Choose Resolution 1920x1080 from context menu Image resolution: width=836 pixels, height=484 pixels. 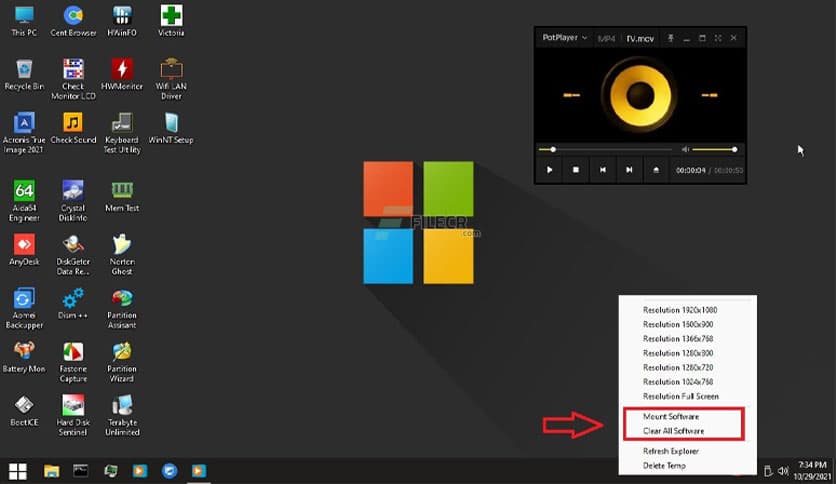pos(680,310)
